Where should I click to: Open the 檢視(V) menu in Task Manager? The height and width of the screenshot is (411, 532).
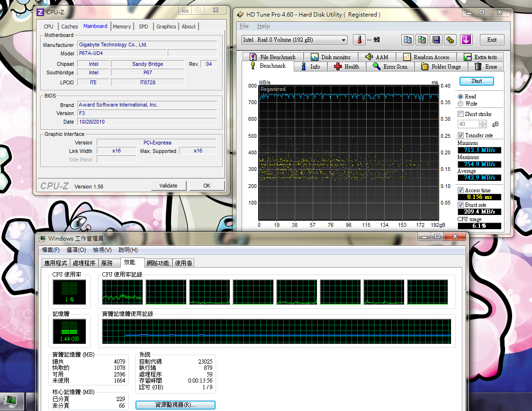102,250
